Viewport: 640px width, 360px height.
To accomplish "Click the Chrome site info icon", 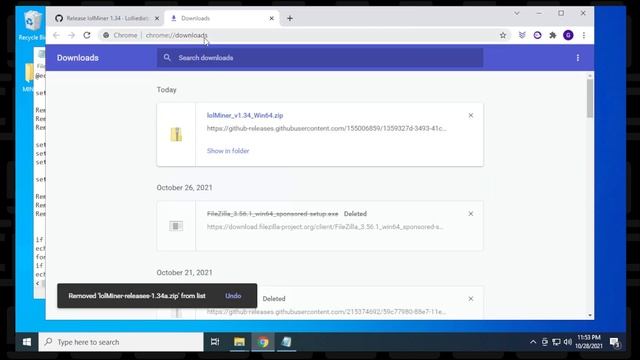I will (x=106, y=36).
